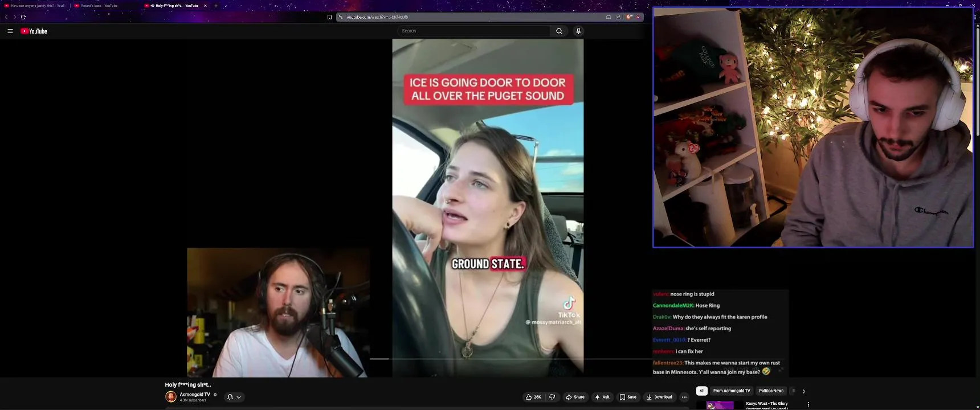The width and height of the screenshot is (980, 410).
Task: Open a new browser tab
Action: (x=216, y=6)
